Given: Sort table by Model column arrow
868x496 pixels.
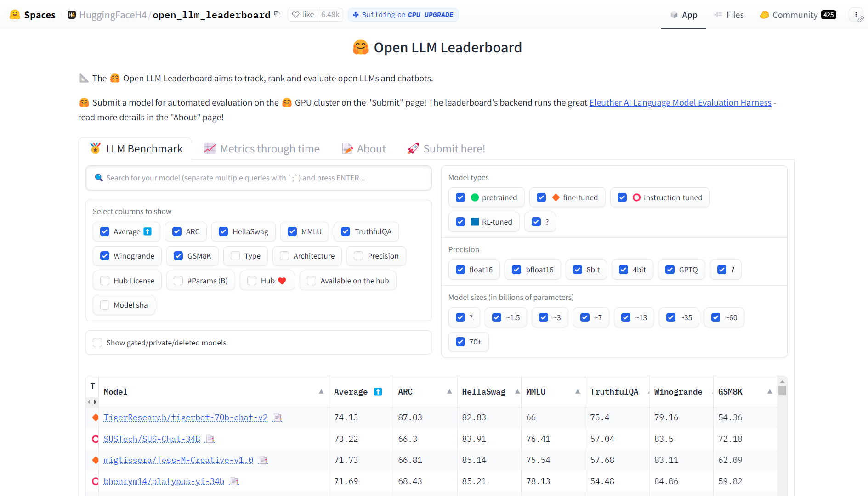Looking at the screenshot, I should tap(321, 392).
